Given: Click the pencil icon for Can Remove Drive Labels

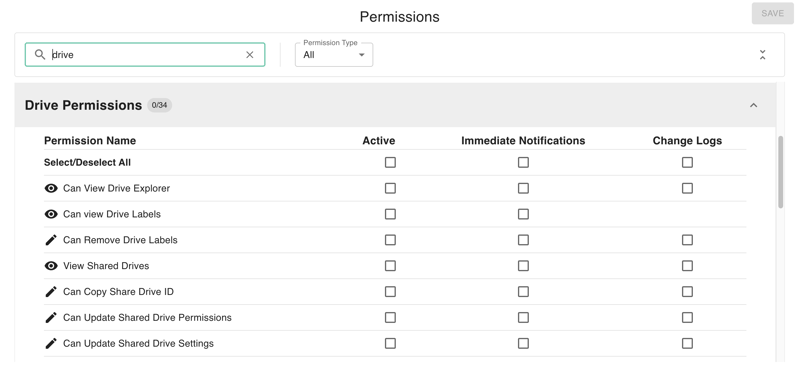Looking at the screenshot, I should coord(51,240).
